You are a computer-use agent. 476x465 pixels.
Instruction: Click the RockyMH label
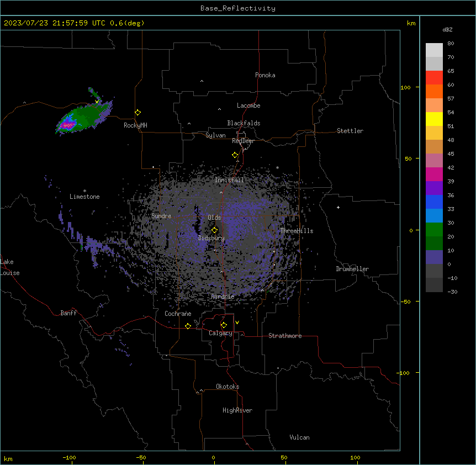pyautogui.click(x=135, y=125)
